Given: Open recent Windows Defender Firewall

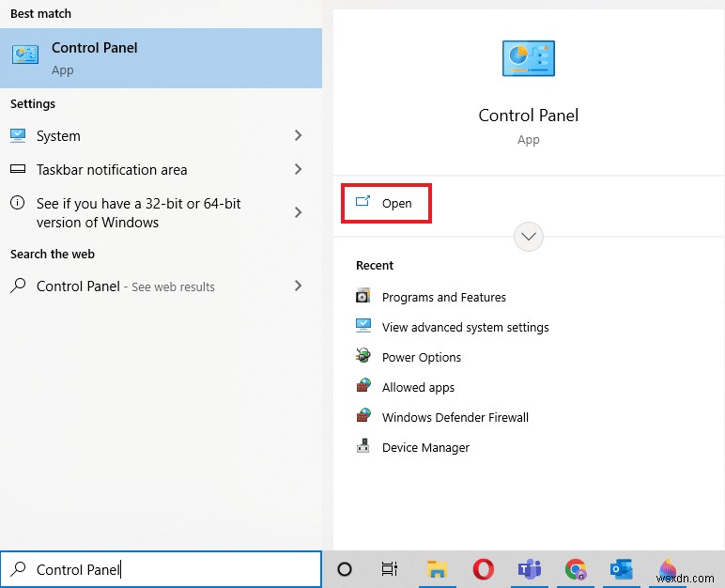Looking at the screenshot, I should coord(455,417).
